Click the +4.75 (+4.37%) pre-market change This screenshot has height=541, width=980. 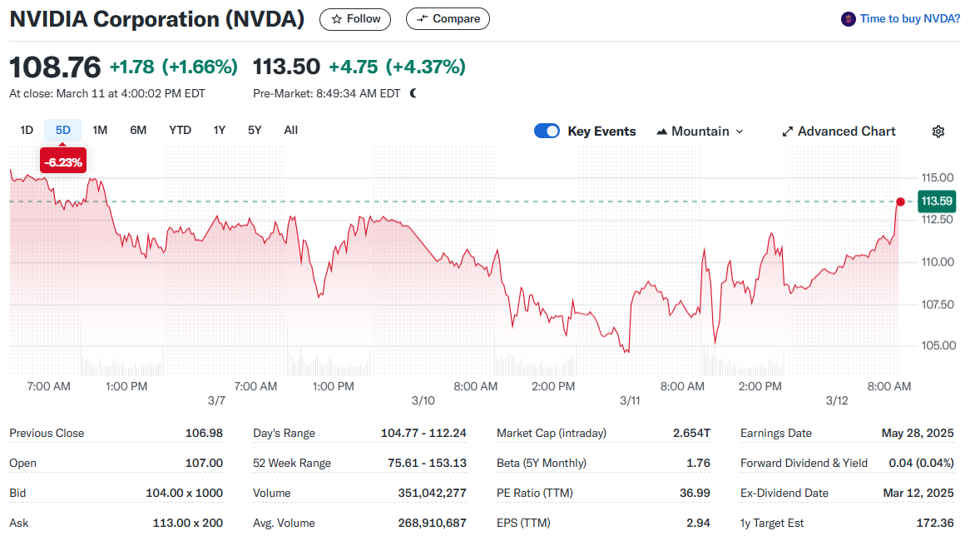(398, 67)
